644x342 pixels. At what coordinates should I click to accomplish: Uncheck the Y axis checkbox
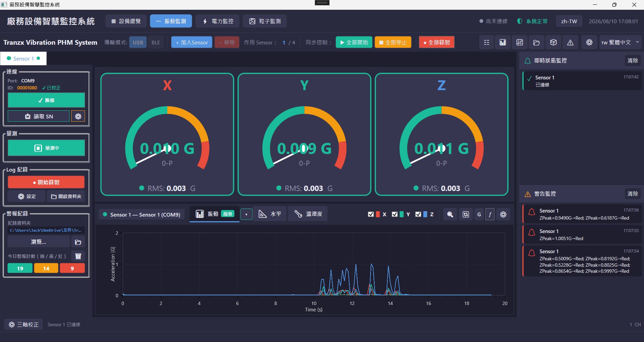395,214
